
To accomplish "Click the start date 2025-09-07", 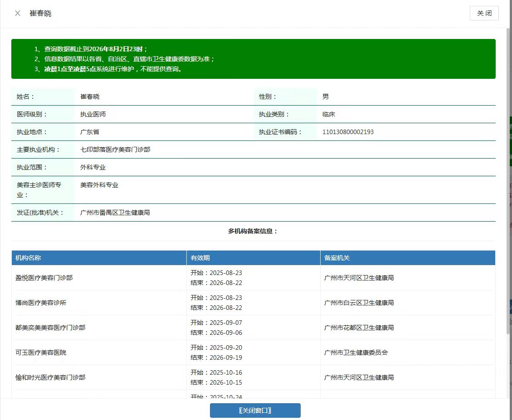I will 226,323.
